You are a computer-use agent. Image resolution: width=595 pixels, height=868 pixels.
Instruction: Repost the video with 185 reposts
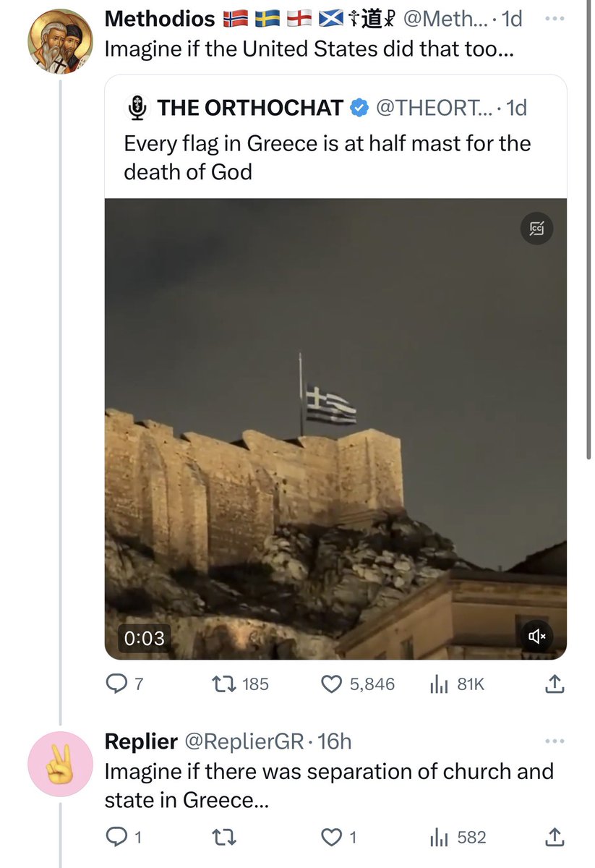pos(244,684)
